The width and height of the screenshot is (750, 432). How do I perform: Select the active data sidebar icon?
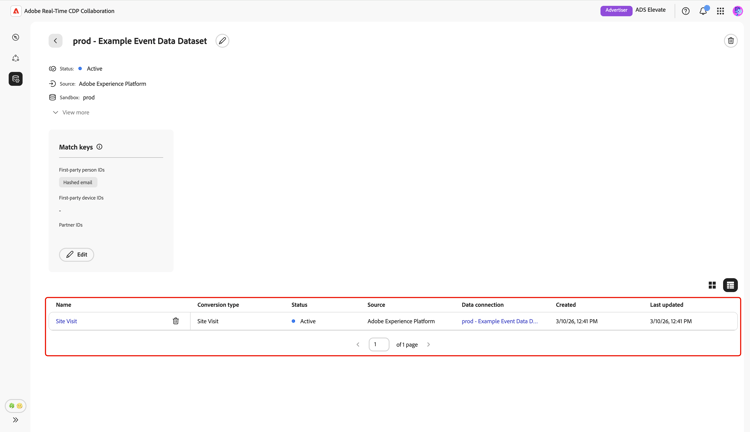tap(16, 79)
